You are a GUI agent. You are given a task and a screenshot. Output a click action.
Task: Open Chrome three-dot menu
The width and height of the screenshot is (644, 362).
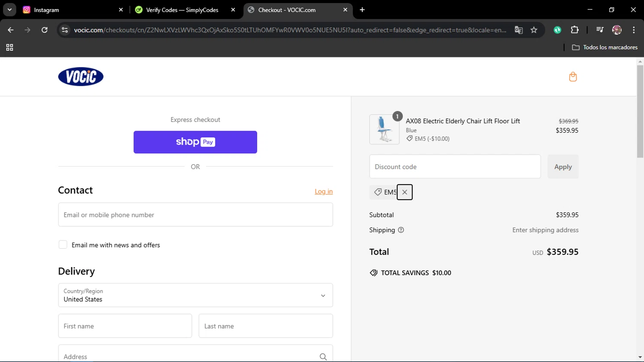[634, 30]
